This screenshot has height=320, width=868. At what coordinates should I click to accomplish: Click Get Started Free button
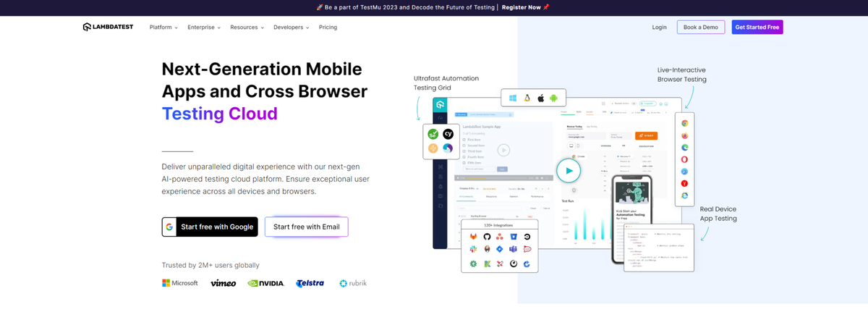pos(757,28)
